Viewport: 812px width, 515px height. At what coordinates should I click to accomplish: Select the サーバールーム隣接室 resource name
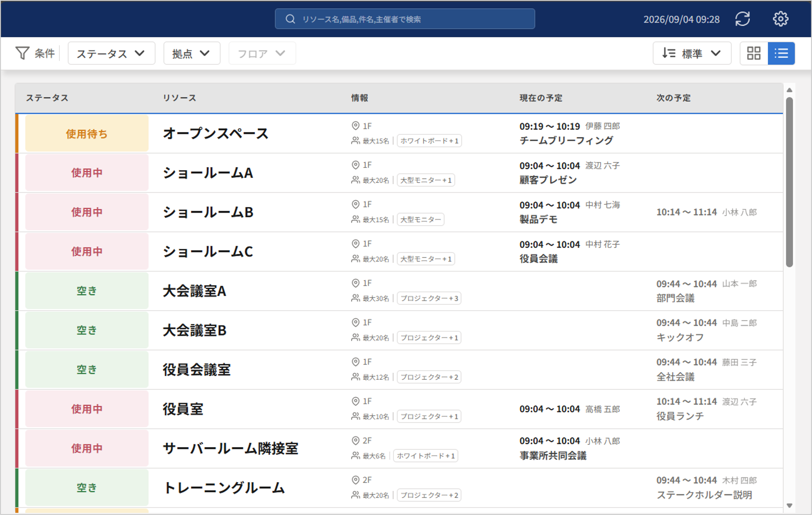coord(230,448)
